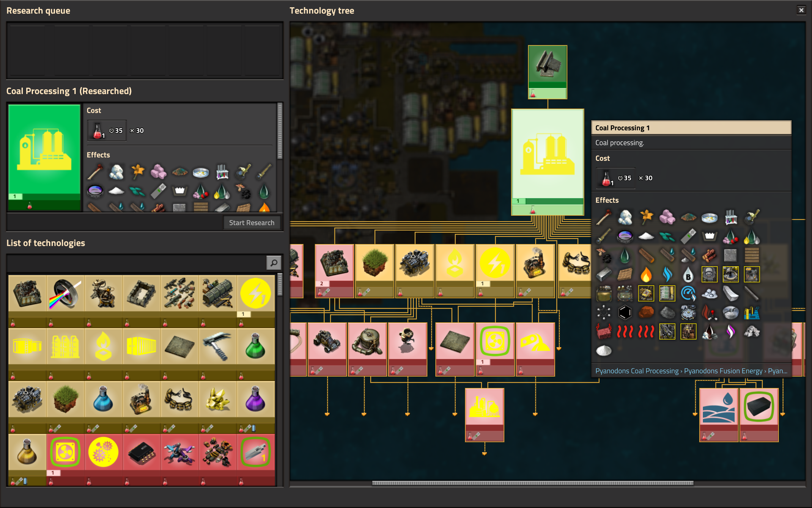Select the pickaxe technology in list
Screen dimensions: 812x508
coord(217,347)
